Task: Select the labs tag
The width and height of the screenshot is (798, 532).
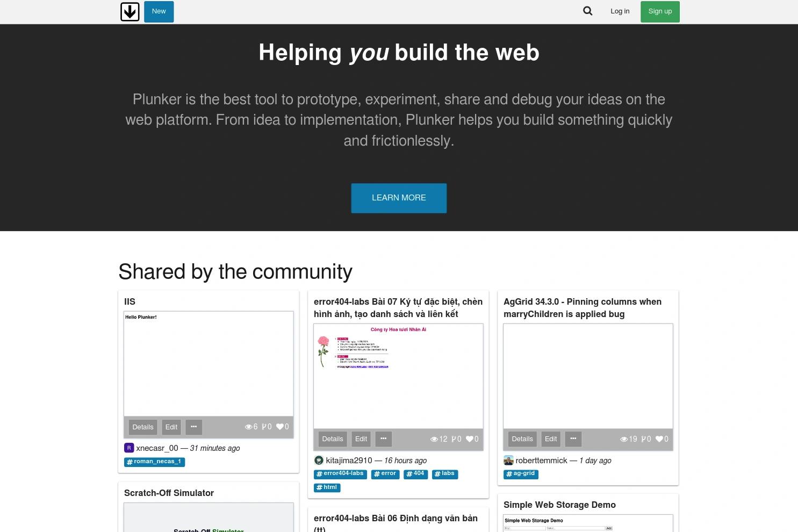Action: click(445, 474)
